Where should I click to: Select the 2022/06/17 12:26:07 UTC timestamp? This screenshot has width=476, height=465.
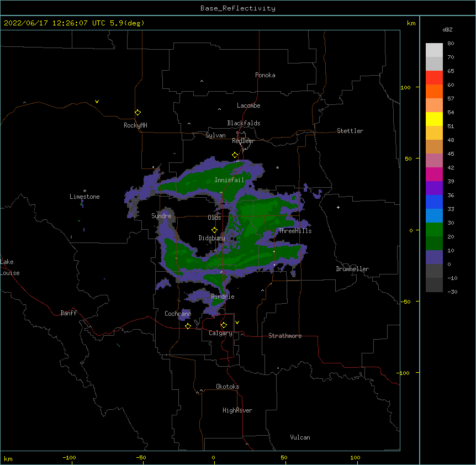(x=54, y=23)
